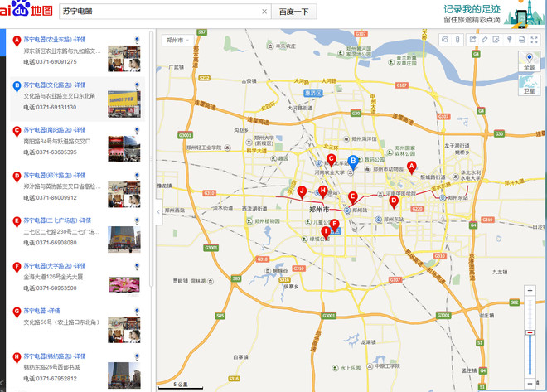Click blue marker B on the map
Screen dimensions: 547x392
coord(353,162)
